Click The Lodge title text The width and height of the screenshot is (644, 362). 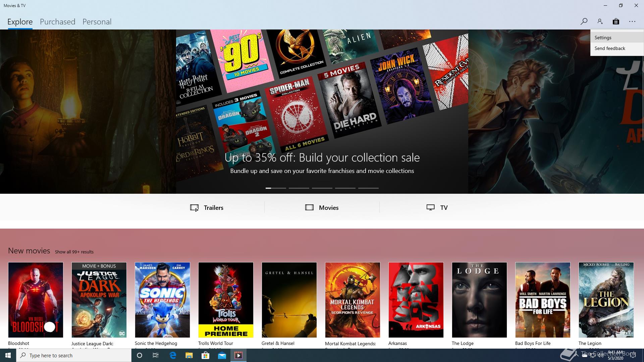(463, 343)
